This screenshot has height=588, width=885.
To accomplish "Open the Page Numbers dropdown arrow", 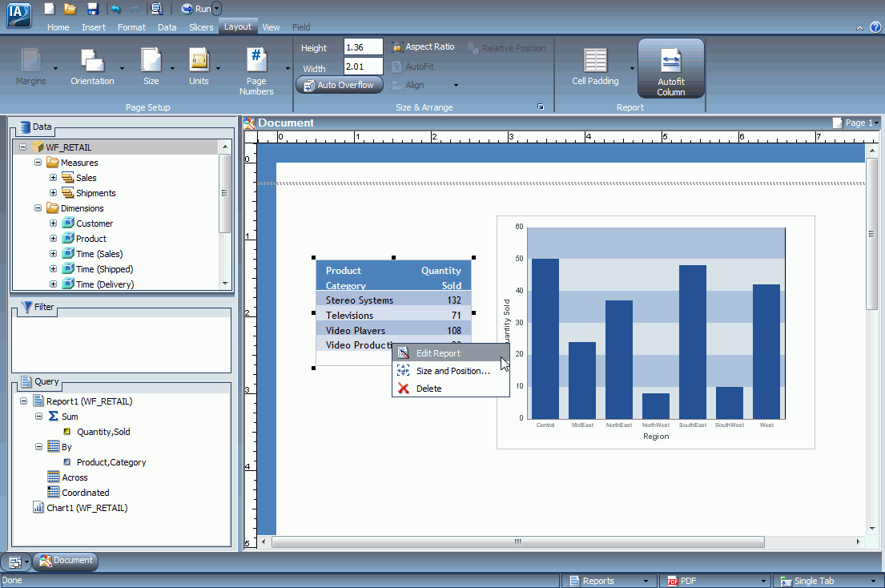I will [x=288, y=68].
